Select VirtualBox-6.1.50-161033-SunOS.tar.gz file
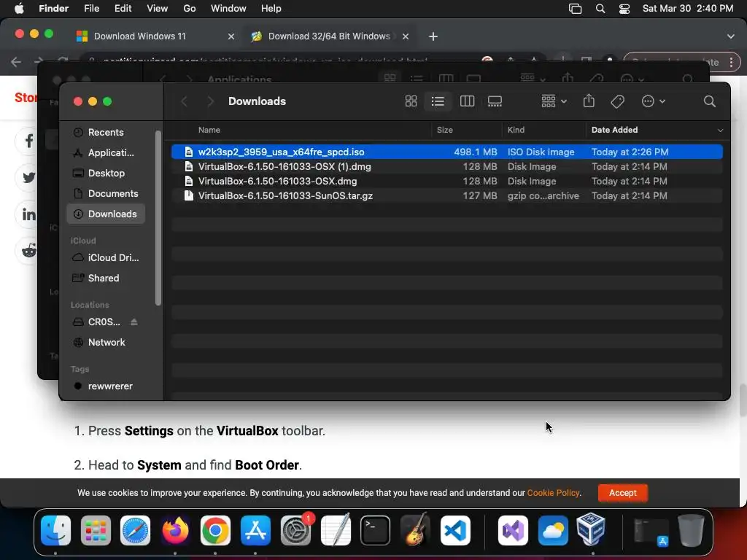The height and width of the screenshot is (560, 747). click(447, 195)
